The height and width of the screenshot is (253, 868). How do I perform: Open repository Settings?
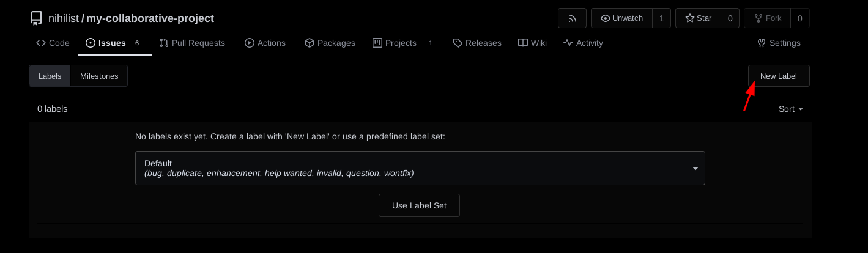click(779, 43)
